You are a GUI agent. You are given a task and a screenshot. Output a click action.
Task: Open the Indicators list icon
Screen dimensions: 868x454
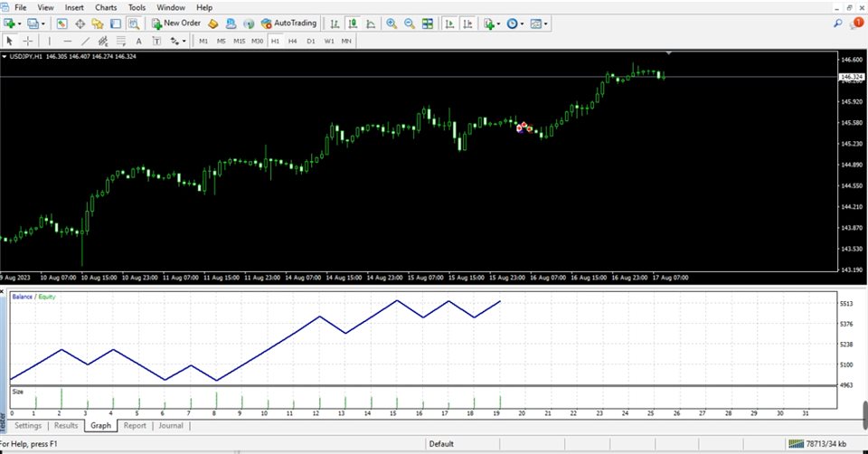pyautogui.click(x=489, y=24)
